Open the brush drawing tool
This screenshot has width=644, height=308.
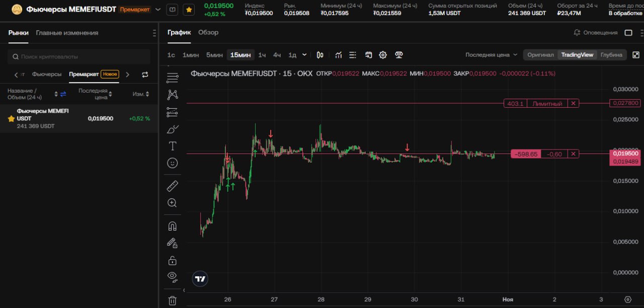pos(172,129)
